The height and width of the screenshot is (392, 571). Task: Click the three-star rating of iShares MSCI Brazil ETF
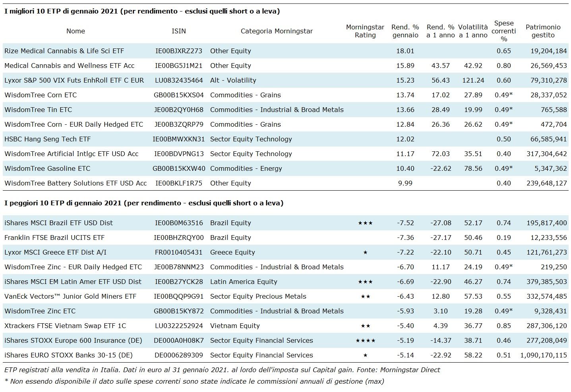[365, 223]
